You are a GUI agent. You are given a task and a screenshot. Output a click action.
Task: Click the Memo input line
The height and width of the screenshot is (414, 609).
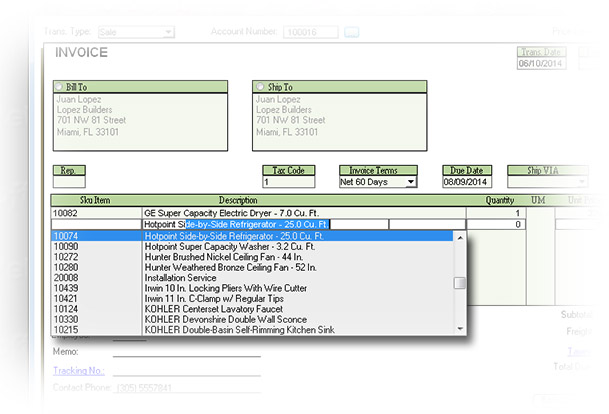pos(186,351)
